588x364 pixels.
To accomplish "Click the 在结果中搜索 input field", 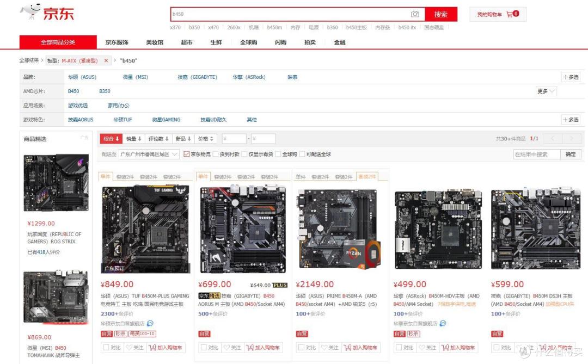I will click(537, 154).
